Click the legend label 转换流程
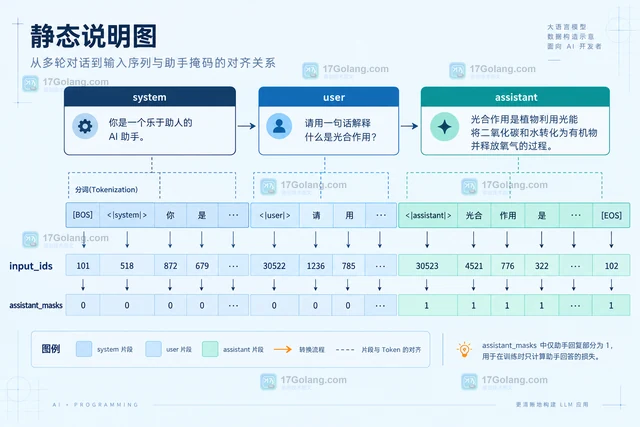 (312, 350)
